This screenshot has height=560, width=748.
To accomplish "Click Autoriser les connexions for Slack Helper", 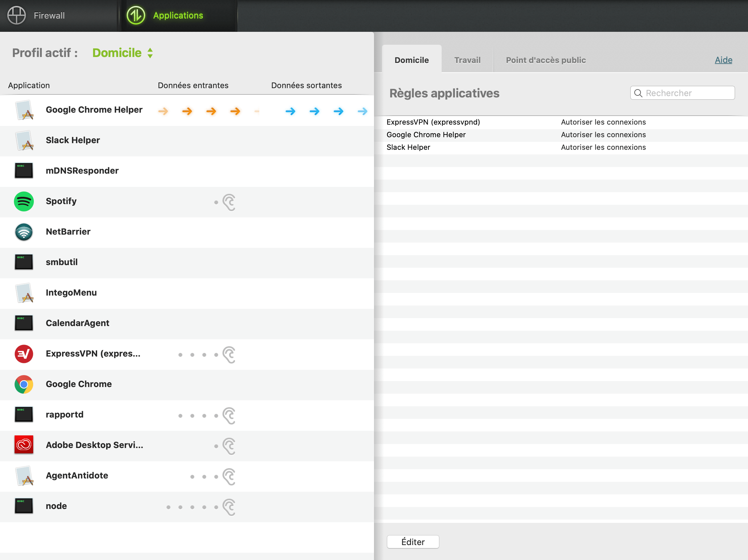I will coord(603,147).
